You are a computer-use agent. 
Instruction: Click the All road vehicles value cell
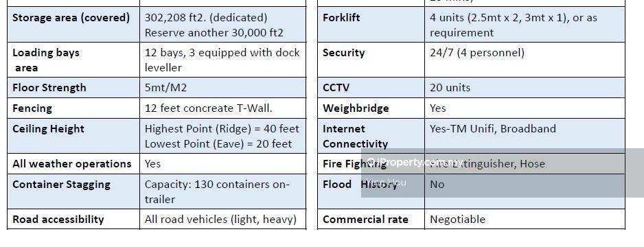(x=223, y=220)
